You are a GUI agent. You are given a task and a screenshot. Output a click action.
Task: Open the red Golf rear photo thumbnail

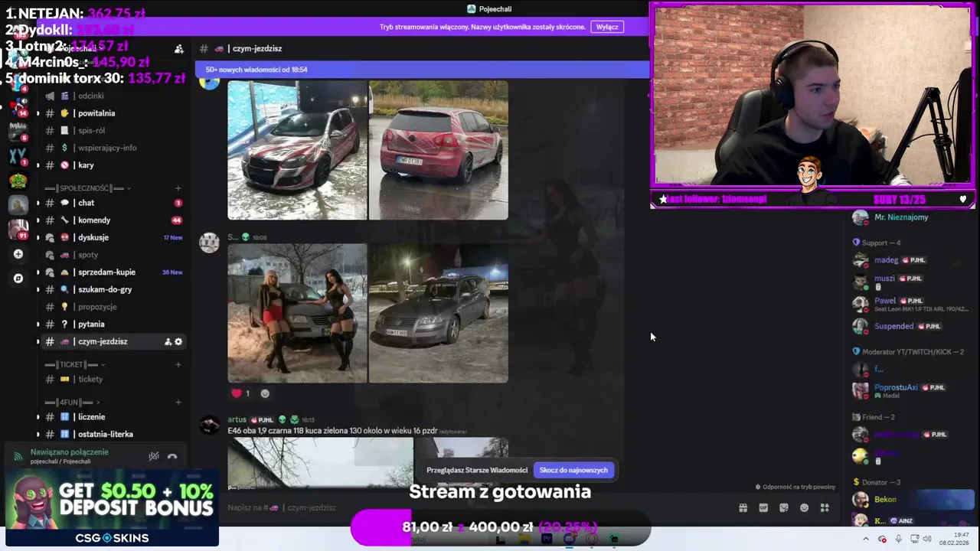pos(438,150)
